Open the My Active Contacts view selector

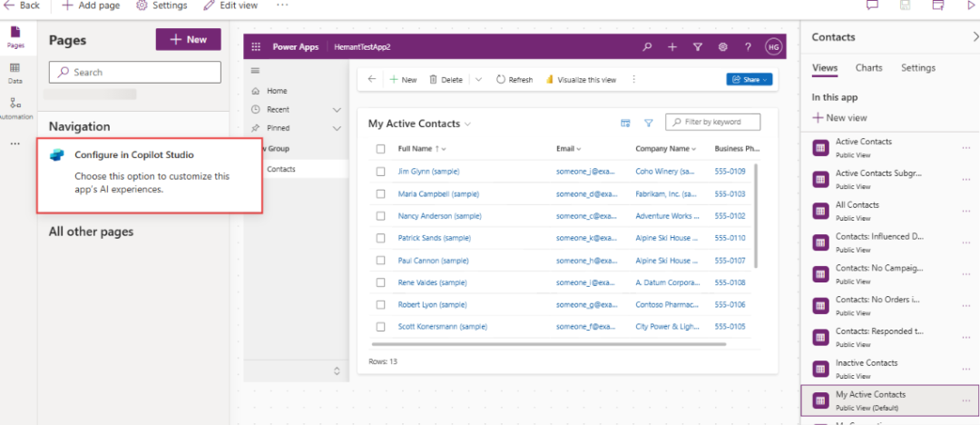click(419, 124)
